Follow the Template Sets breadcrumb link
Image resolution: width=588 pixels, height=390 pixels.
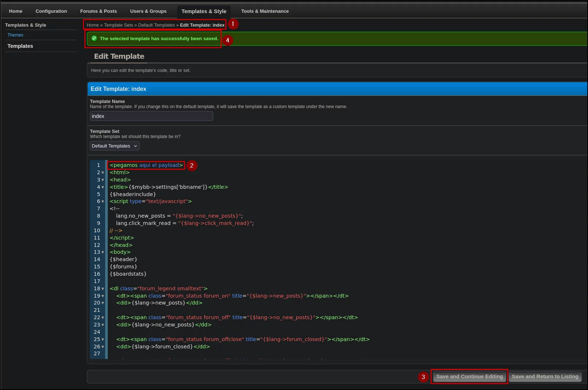point(119,25)
